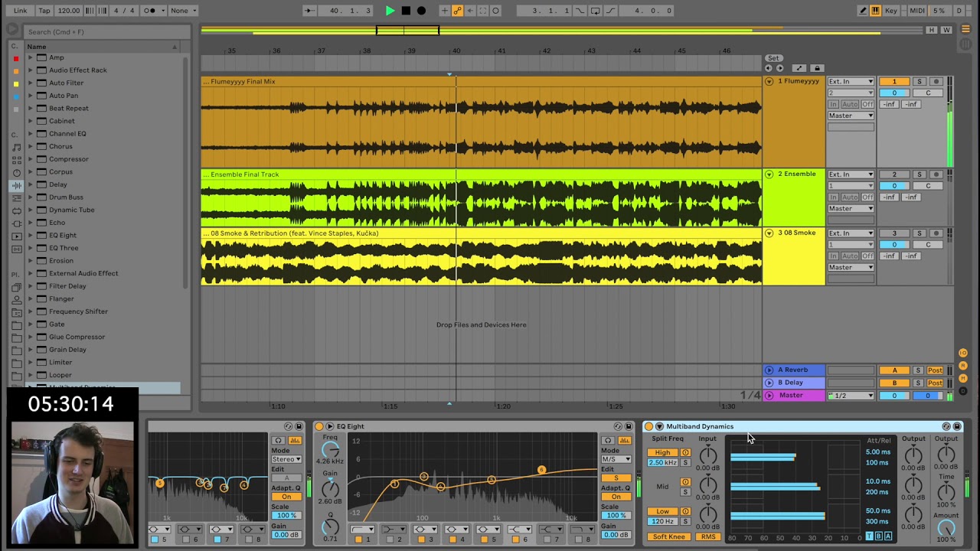
Task: Toggle the metronome in the transport bar
Action: click(150, 11)
